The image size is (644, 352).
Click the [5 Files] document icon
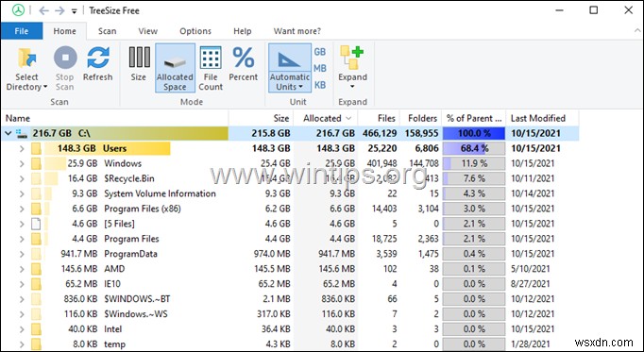[x=36, y=224]
